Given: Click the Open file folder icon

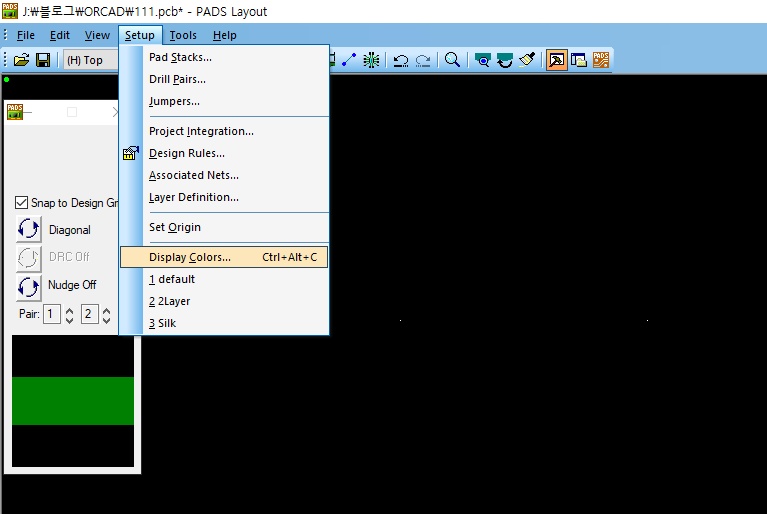Looking at the screenshot, I should (22, 60).
